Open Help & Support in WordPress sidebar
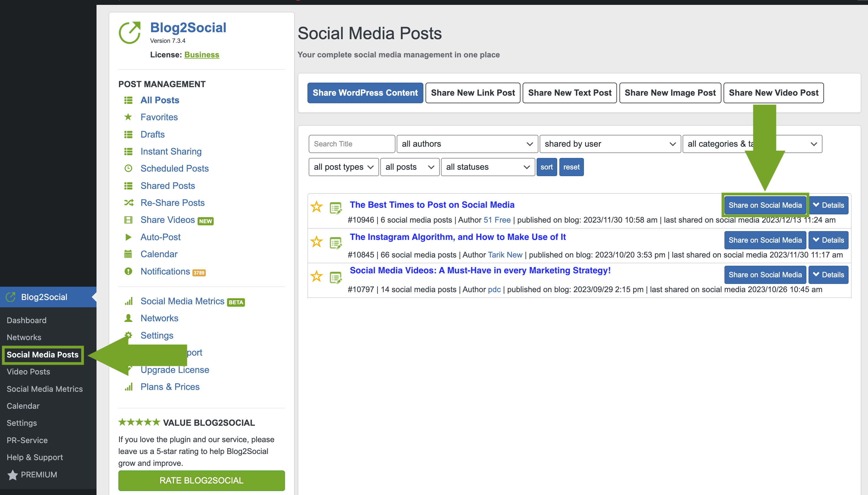 (x=35, y=457)
